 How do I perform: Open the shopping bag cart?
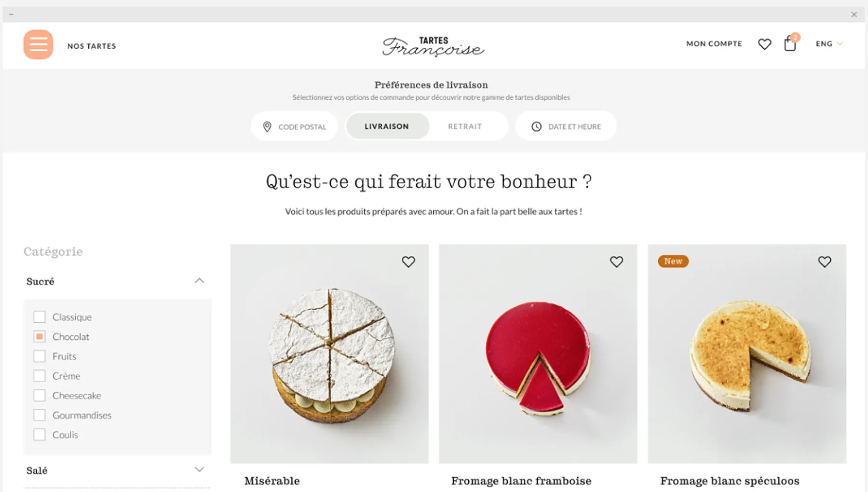[x=790, y=43]
